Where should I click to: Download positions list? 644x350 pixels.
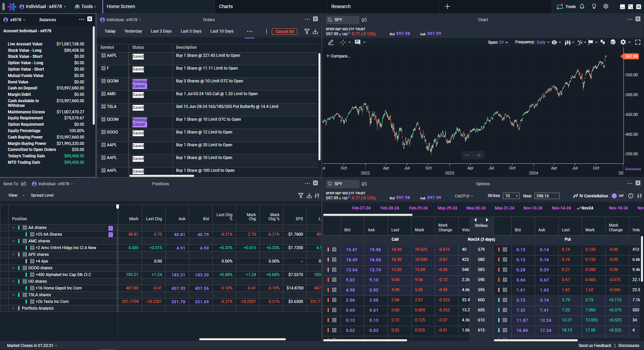(309, 195)
